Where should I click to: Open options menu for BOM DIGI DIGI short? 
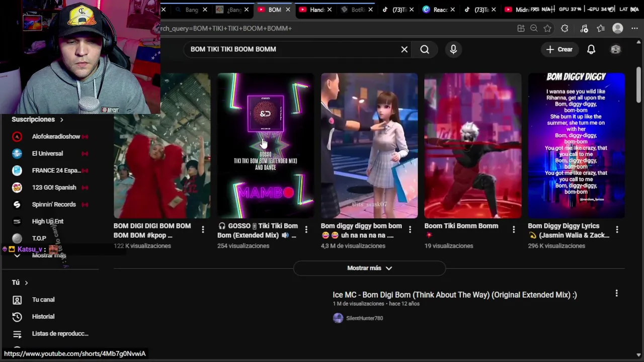[203, 230]
